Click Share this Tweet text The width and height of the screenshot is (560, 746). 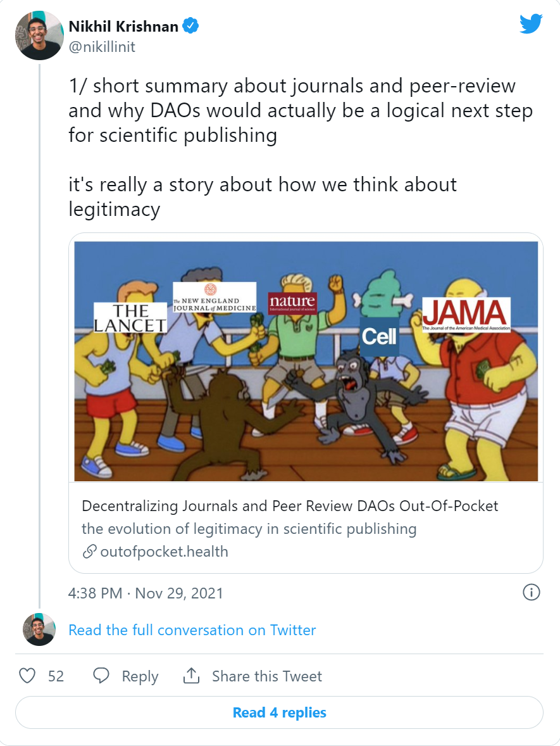click(x=266, y=676)
